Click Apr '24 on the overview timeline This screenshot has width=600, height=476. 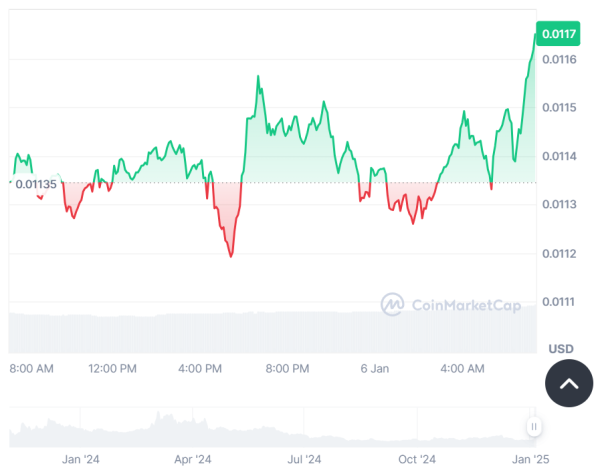click(193, 459)
